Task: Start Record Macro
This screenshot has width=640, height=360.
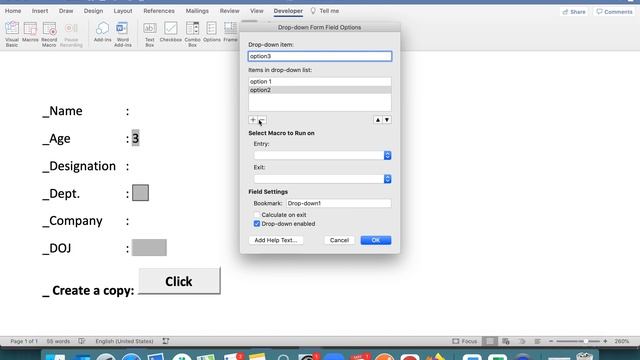Action: [49, 34]
